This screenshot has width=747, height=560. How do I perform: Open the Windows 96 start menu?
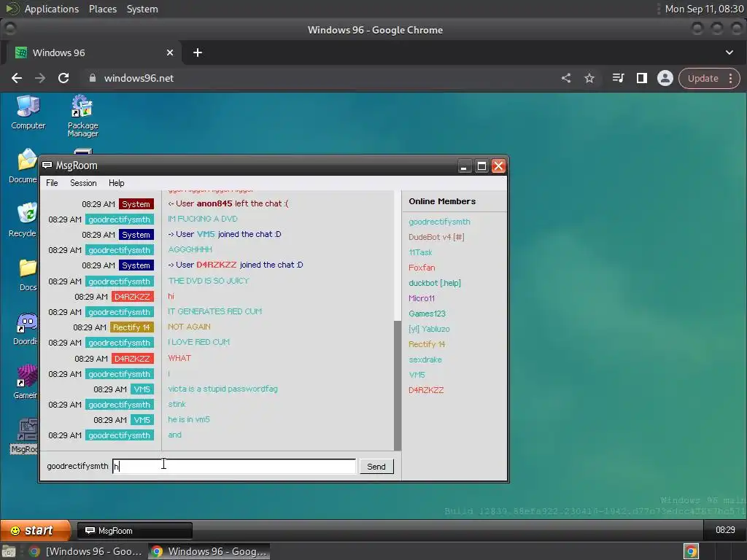click(x=35, y=531)
